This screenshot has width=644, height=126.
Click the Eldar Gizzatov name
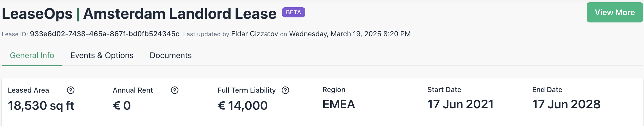click(255, 34)
